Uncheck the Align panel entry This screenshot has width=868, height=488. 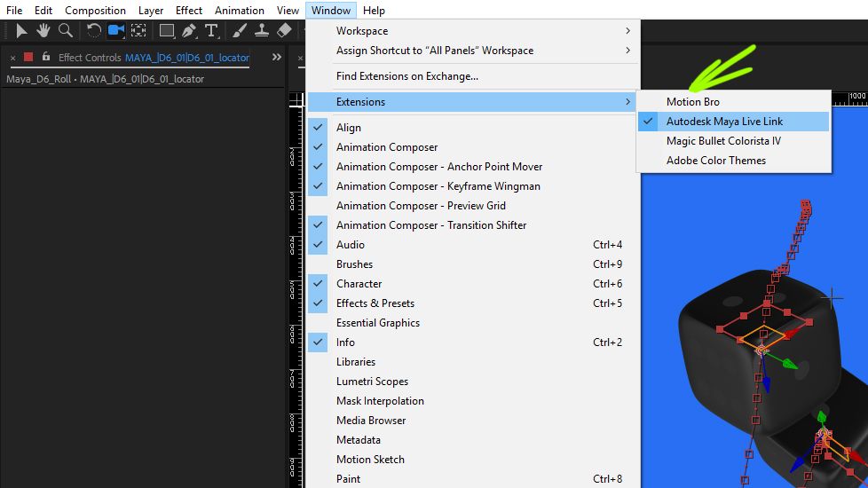pyautogui.click(x=349, y=128)
